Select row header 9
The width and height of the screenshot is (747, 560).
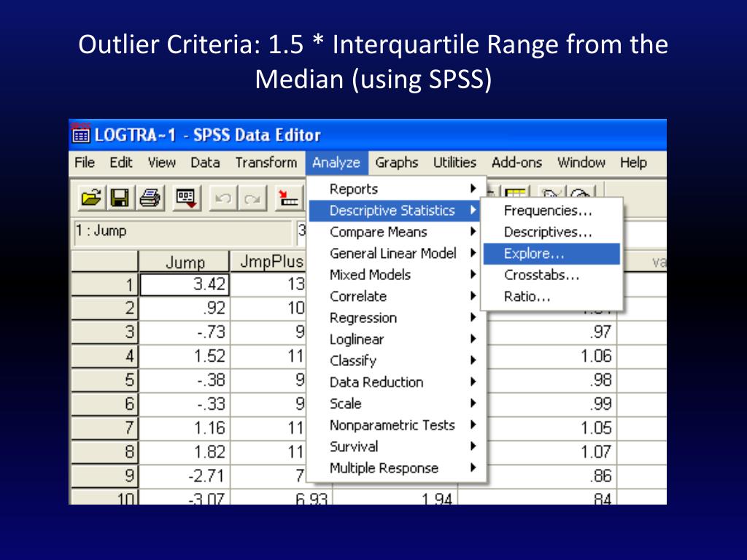tap(105, 475)
